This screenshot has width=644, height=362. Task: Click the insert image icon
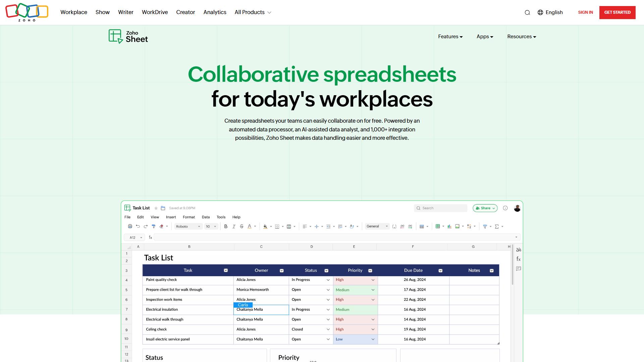[457, 227]
